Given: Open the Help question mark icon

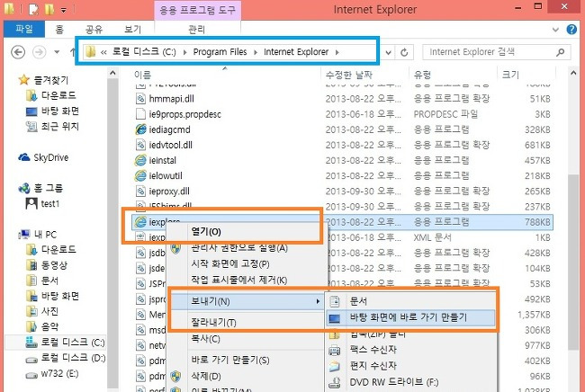Looking at the screenshot, I should [x=571, y=29].
